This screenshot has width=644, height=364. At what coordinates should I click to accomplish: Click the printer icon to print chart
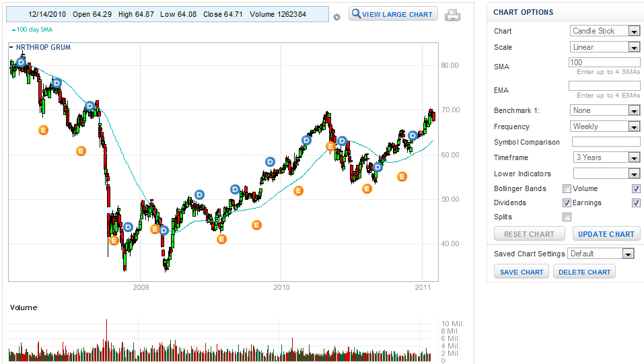pos(453,15)
